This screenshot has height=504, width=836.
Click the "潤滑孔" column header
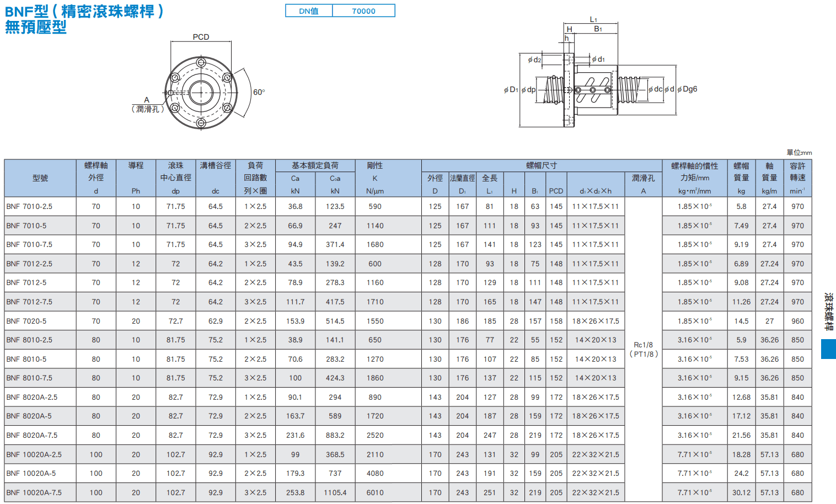[x=643, y=184]
